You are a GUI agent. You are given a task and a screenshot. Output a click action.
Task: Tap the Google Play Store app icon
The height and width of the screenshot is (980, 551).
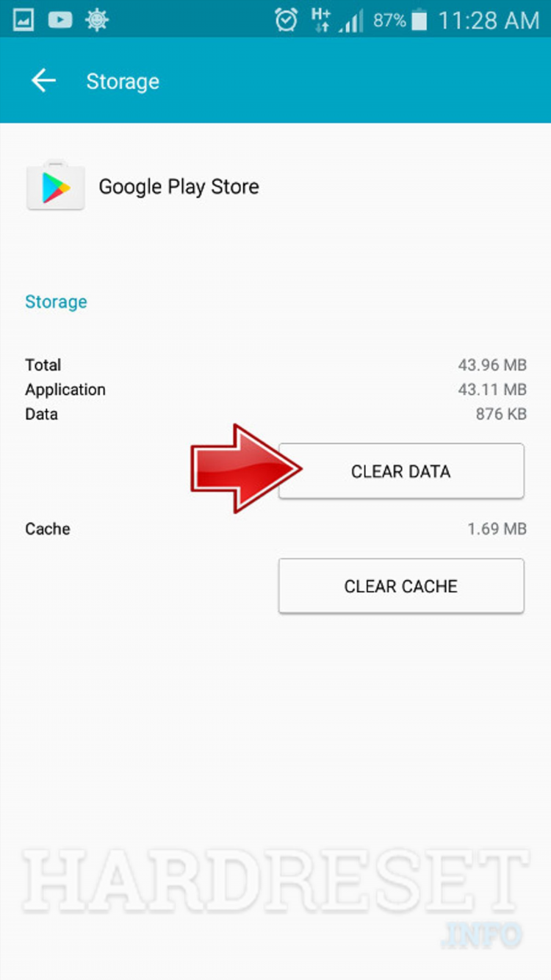(x=56, y=186)
